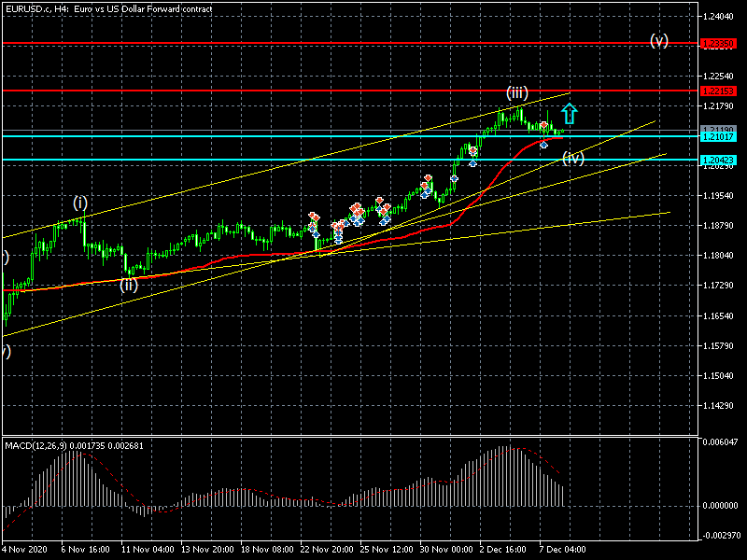Click the 25 Nov 12:00 time label
Image resolution: width=747 pixels, height=560 pixels.
point(383,551)
